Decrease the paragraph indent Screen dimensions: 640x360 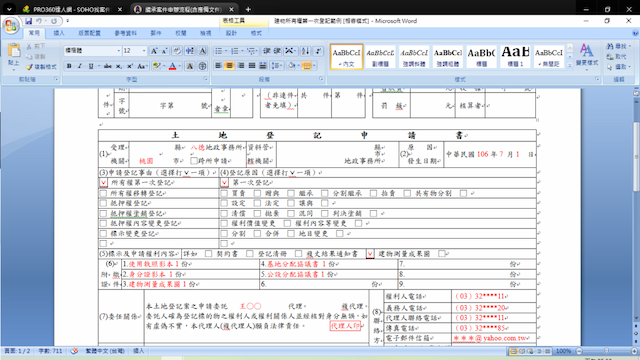click(x=267, y=51)
